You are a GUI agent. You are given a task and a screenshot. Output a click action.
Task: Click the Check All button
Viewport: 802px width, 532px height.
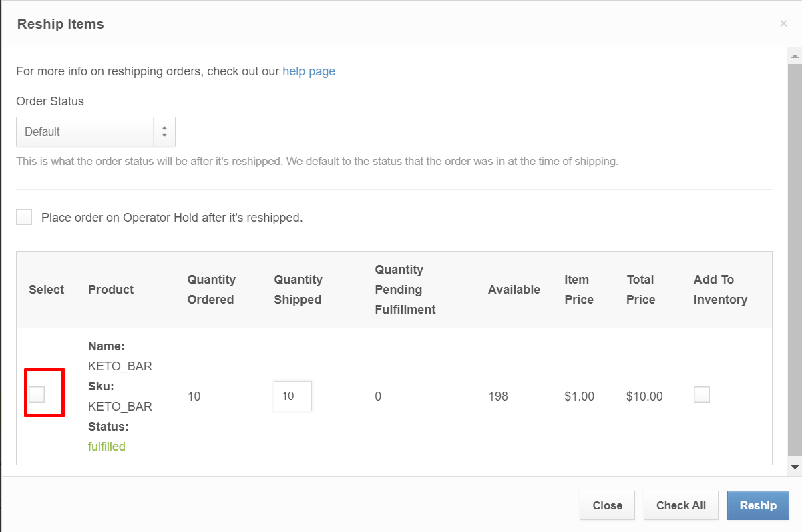click(x=680, y=505)
